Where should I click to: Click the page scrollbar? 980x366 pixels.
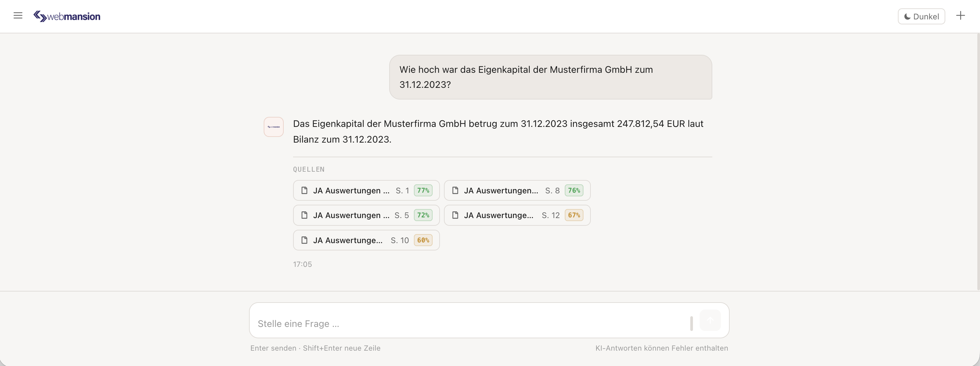(978, 162)
